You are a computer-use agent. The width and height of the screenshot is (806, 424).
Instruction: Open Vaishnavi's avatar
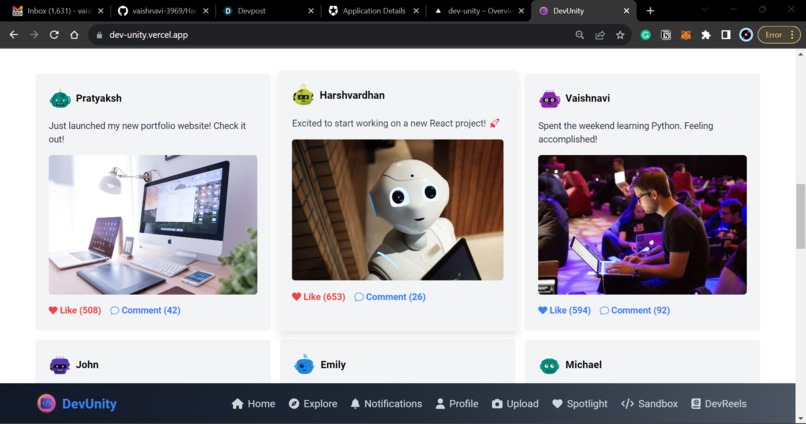pos(549,98)
